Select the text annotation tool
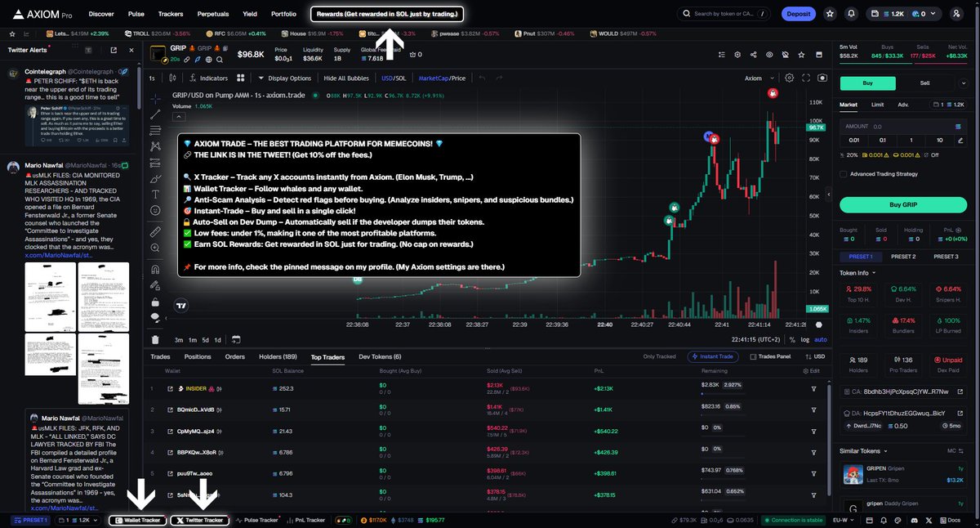This screenshot has height=528, width=980. tap(155, 194)
